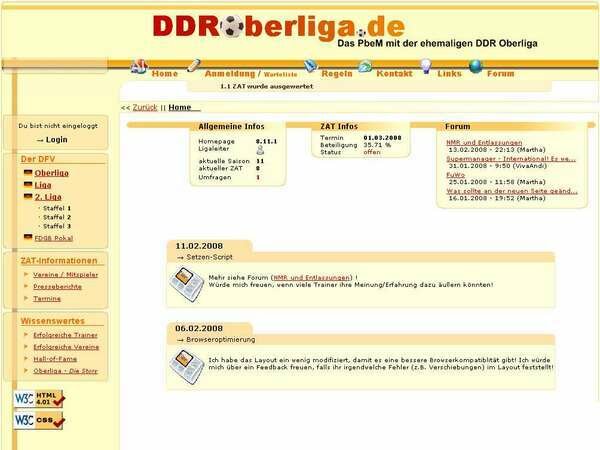Click the arrow bullet beside Vereine / Mitspieler
Image resolution: width=600 pixels, height=450 pixels.
click(26, 274)
